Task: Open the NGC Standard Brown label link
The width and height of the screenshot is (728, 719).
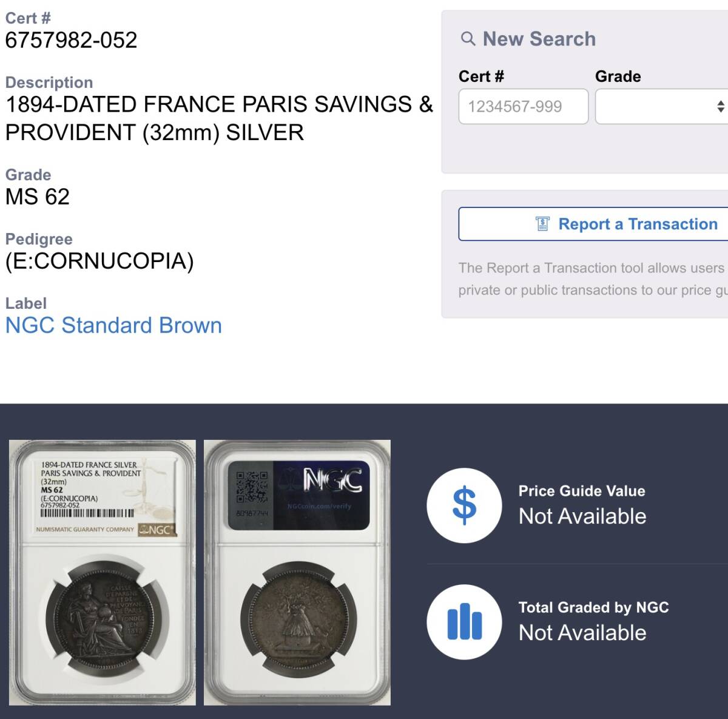Action: click(x=113, y=325)
